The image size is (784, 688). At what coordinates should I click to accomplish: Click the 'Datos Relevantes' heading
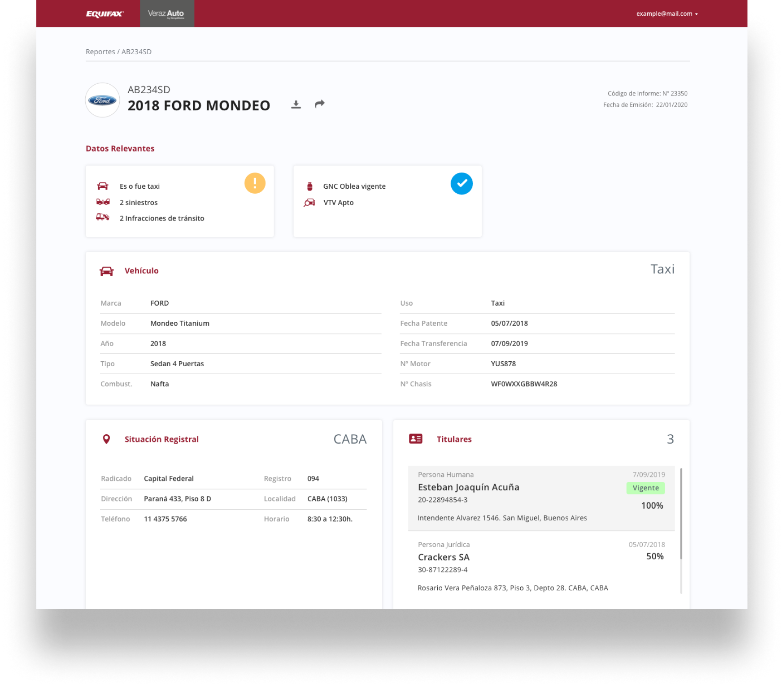120,148
